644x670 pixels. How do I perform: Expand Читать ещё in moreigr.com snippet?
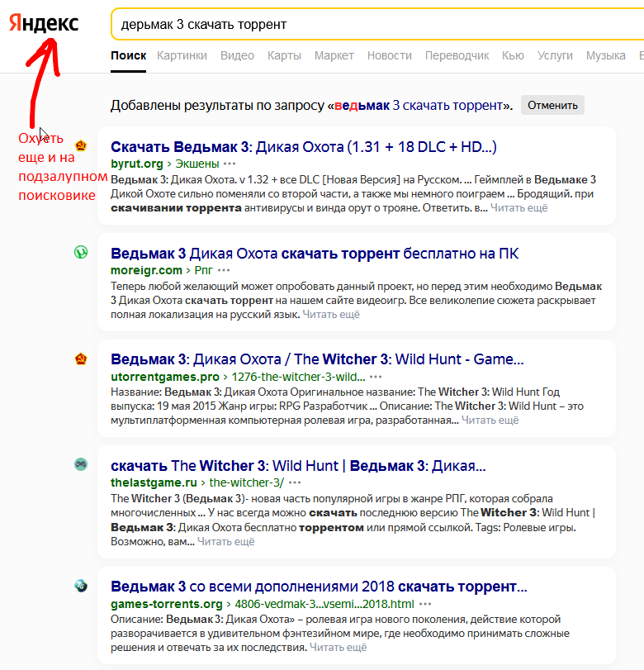tap(331, 315)
